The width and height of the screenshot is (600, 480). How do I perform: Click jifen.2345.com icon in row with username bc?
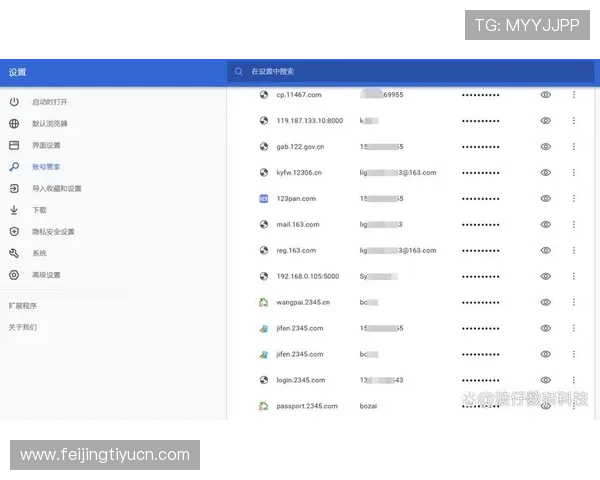click(x=264, y=354)
